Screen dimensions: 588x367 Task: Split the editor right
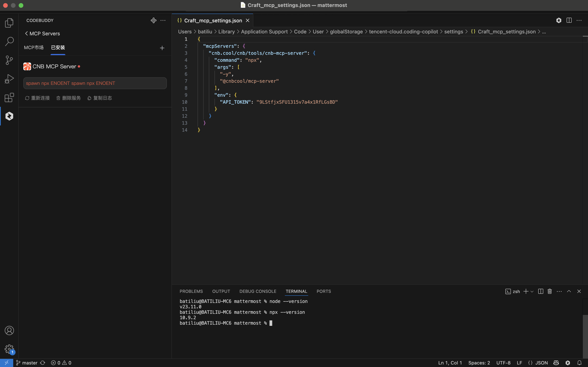tap(569, 20)
